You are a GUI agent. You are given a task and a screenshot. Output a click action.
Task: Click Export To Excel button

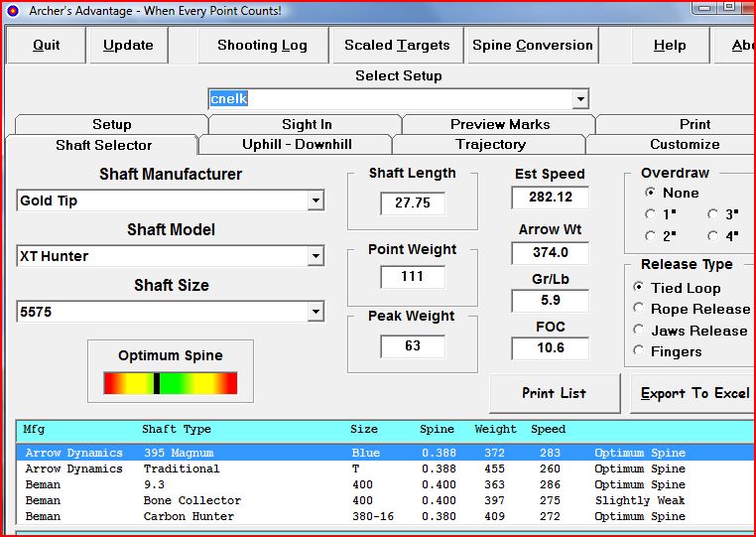pyautogui.click(x=694, y=393)
